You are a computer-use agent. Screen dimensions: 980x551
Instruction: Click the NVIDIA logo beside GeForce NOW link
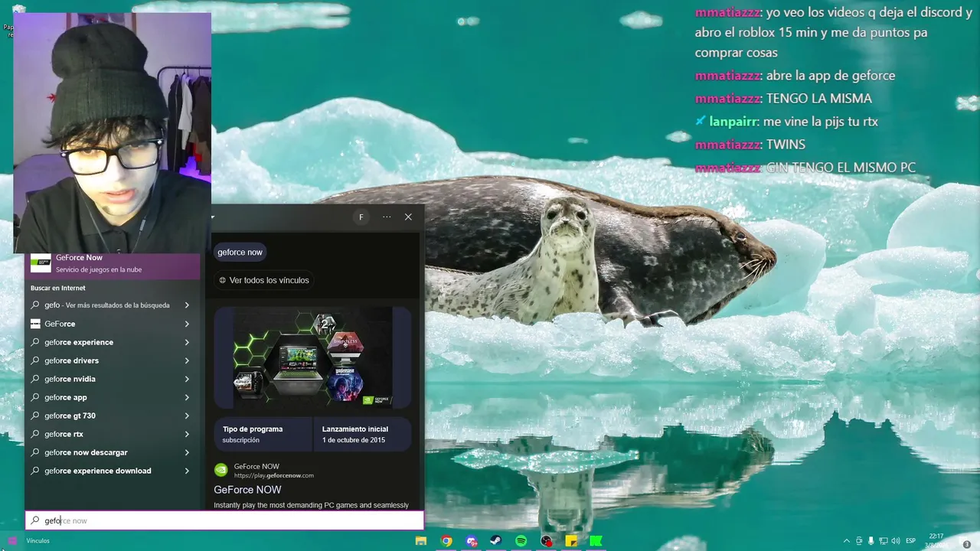[x=221, y=470]
